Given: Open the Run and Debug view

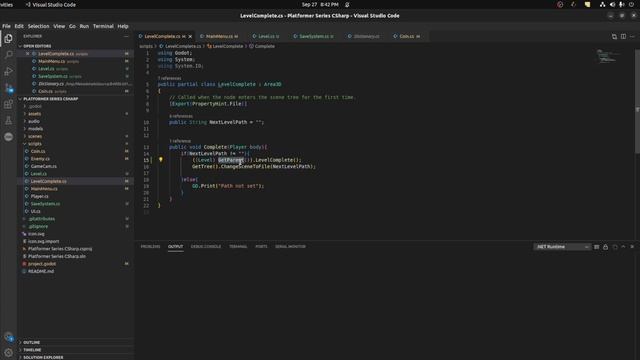Looking at the screenshot, I should click(x=8, y=71).
